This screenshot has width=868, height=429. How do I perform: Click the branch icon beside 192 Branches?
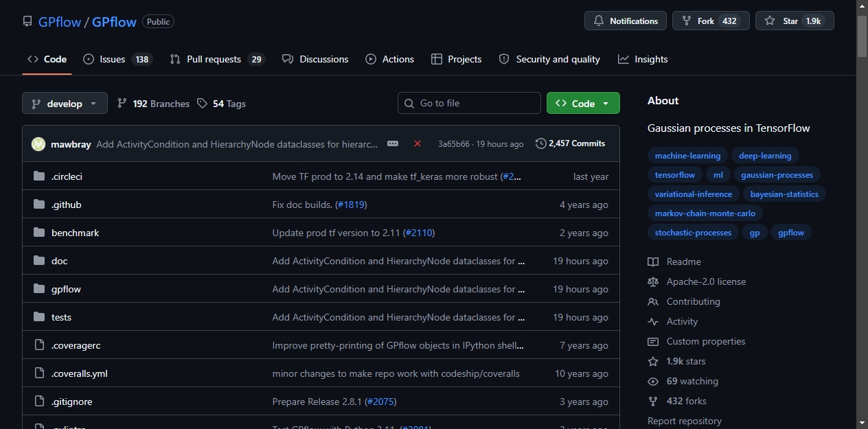pos(122,103)
